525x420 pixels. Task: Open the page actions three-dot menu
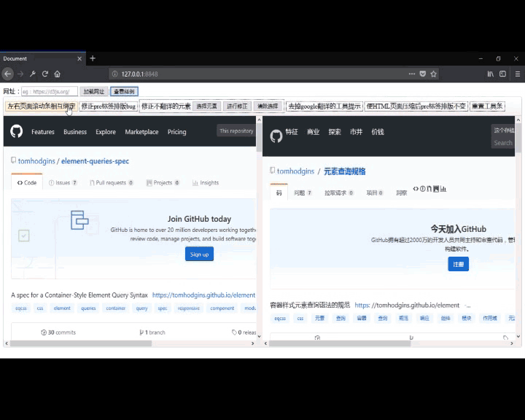[x=412, y=74]
